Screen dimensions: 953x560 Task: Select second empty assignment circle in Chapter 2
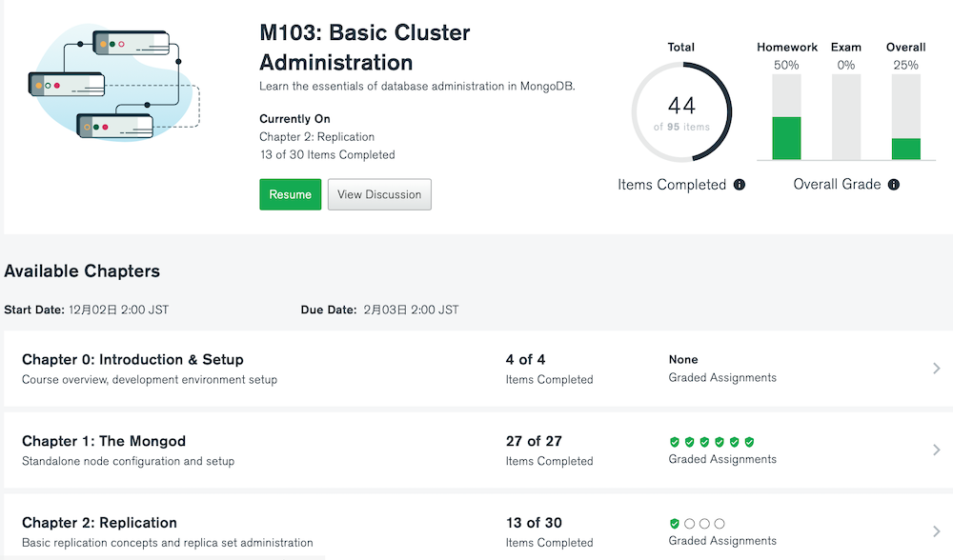(704, 524)
